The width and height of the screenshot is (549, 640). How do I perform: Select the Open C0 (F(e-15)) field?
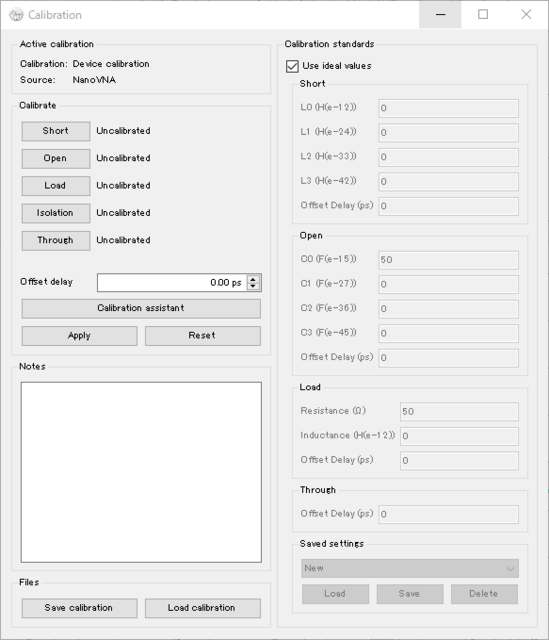click(449, 260)
